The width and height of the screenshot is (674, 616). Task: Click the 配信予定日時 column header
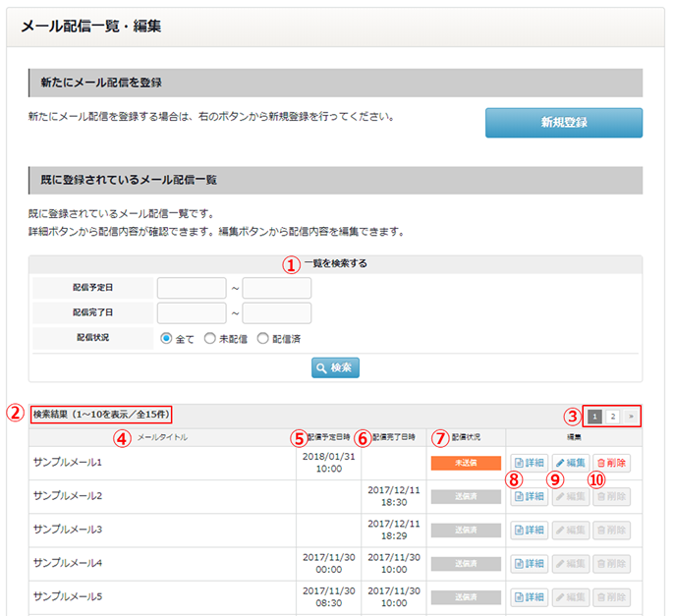coord(329,437)
